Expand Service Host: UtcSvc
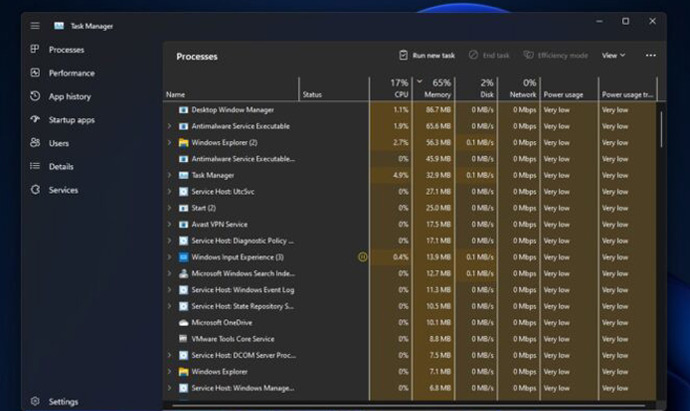Viewport: 690px width, 411px height. (x=169, y=191)
